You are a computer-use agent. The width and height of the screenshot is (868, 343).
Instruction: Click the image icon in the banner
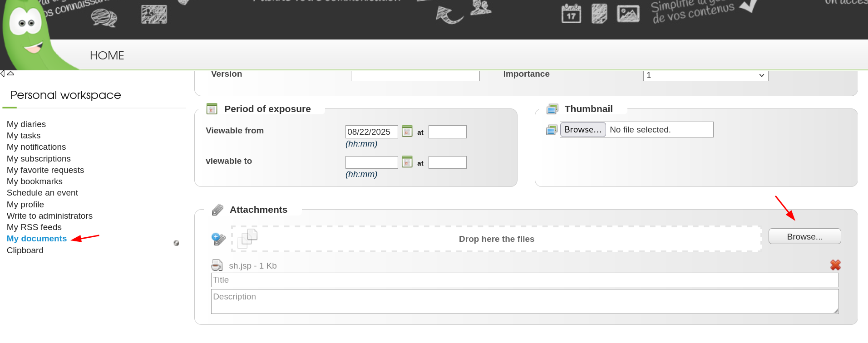(628, 14)
